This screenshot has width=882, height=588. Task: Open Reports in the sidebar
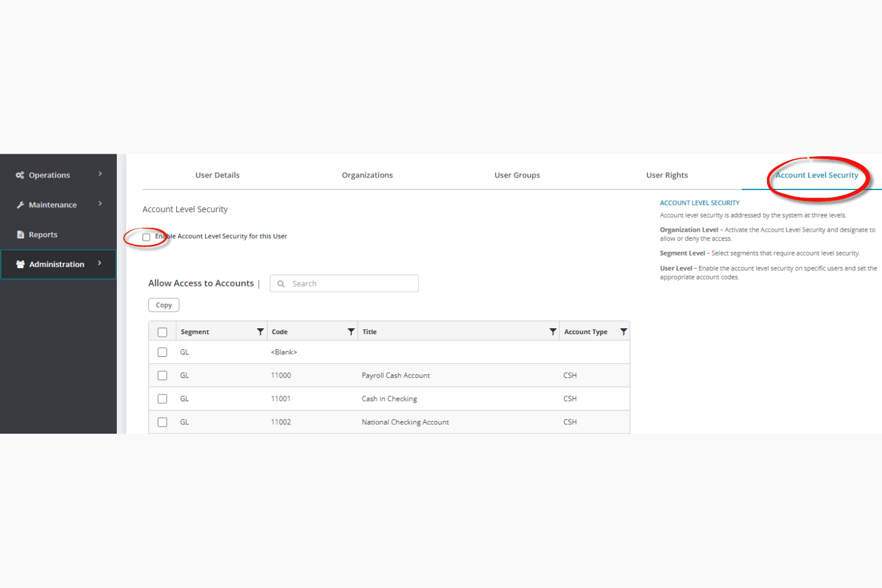[43, 235]
